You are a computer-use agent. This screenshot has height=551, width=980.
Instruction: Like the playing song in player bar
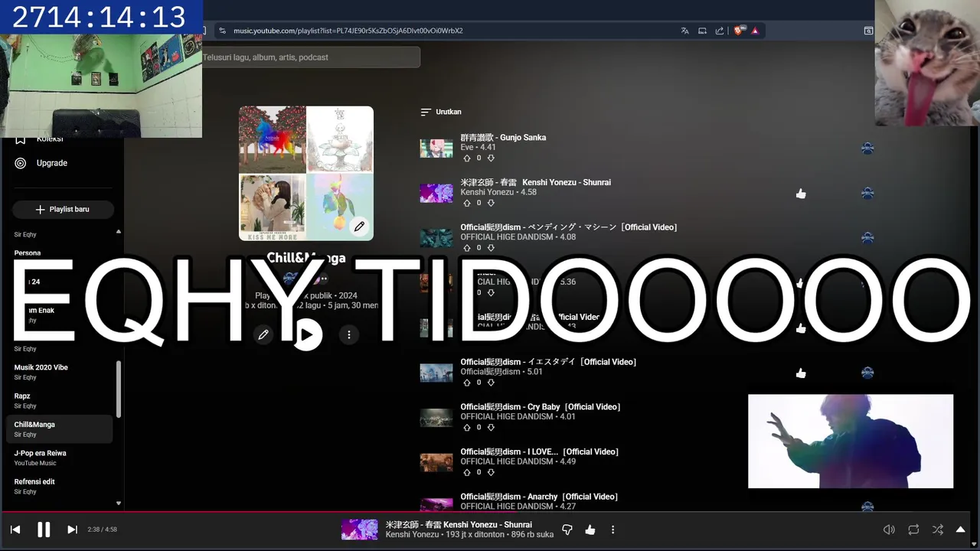(590, 530)
